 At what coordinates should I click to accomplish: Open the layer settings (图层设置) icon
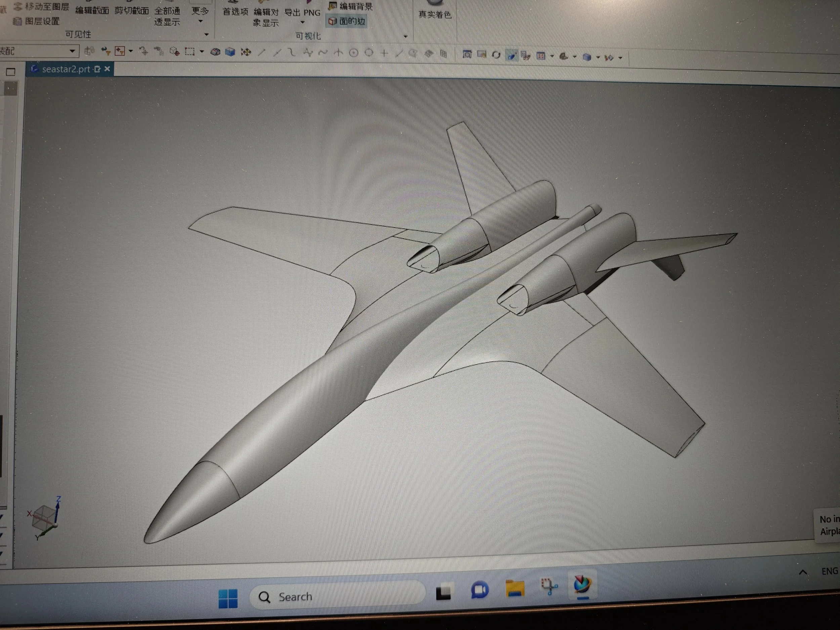17,21
